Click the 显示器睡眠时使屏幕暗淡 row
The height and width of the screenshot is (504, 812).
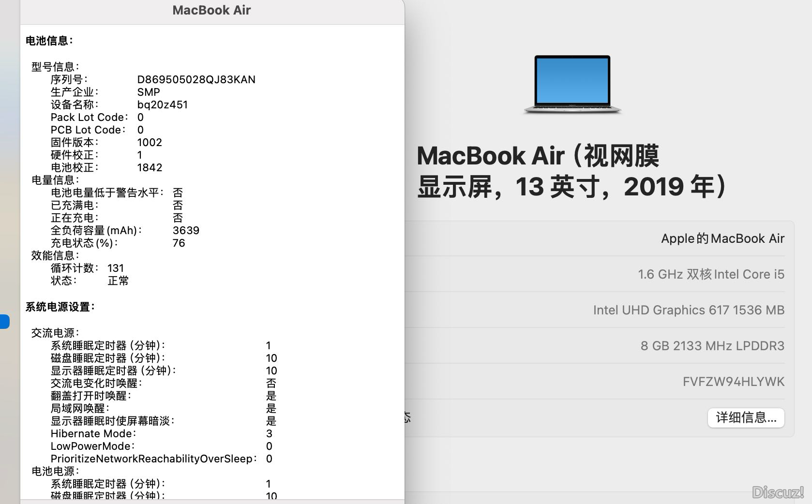click(164, 421)
